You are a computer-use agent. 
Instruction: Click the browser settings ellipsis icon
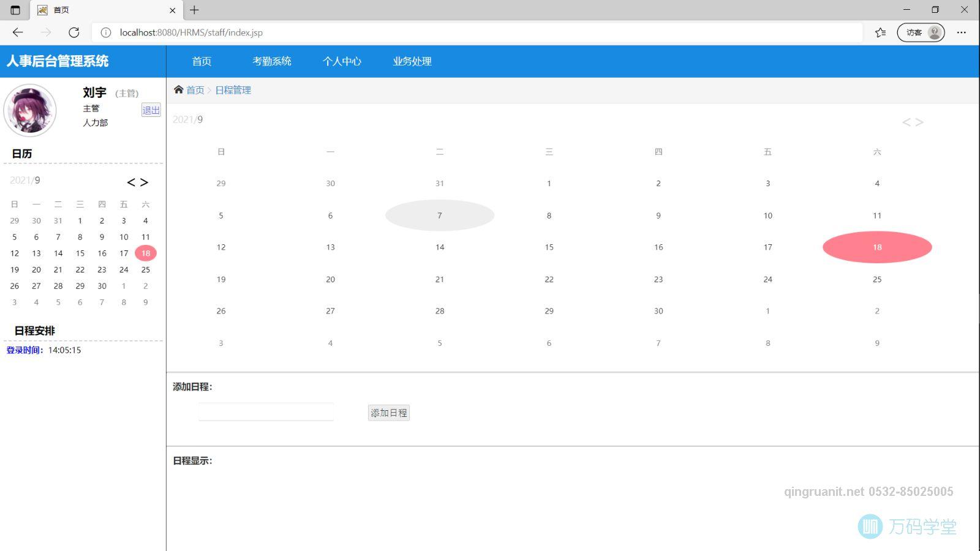pyautogui.click(x=961, y=32)
